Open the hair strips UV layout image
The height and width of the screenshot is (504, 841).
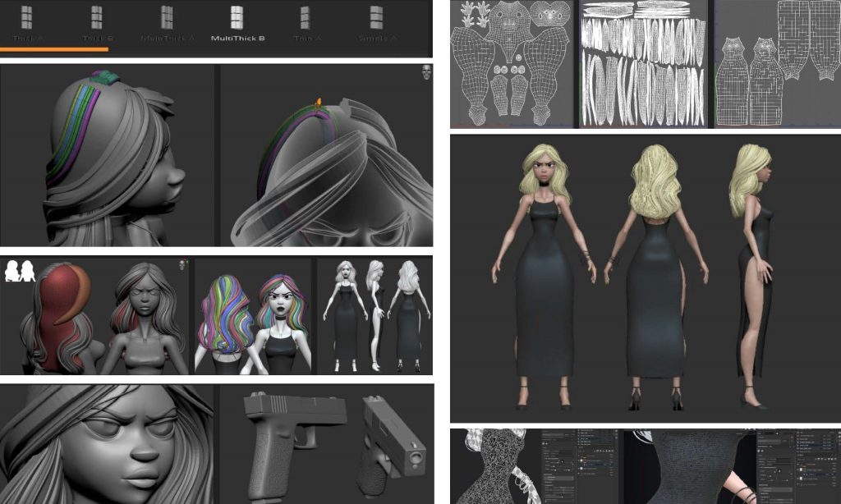coord(644,63)
